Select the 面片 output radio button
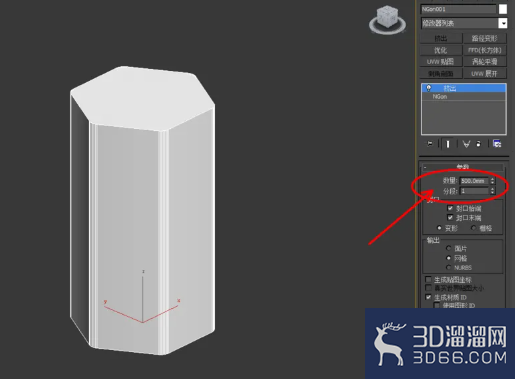515x379 pixels. pos(448,248)
